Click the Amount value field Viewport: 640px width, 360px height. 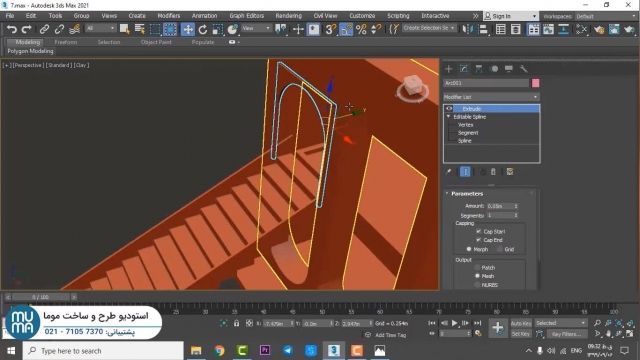tap(500, 206)
